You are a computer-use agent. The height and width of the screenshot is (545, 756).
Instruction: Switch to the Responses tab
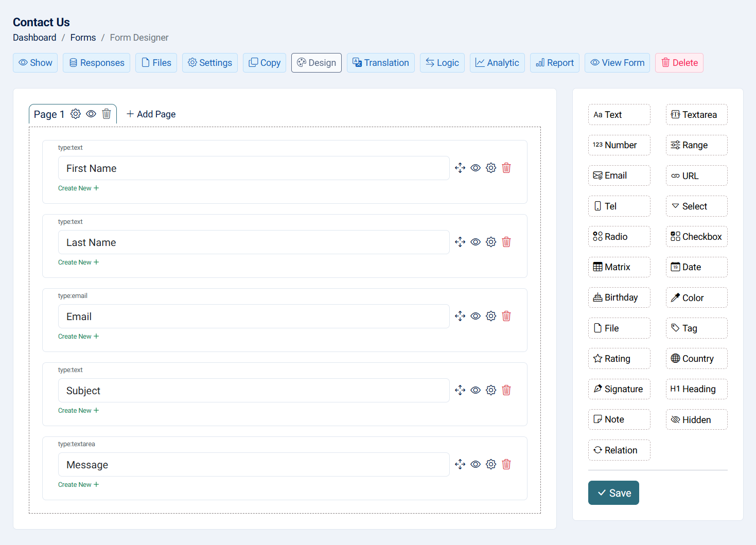pos(96,63)
